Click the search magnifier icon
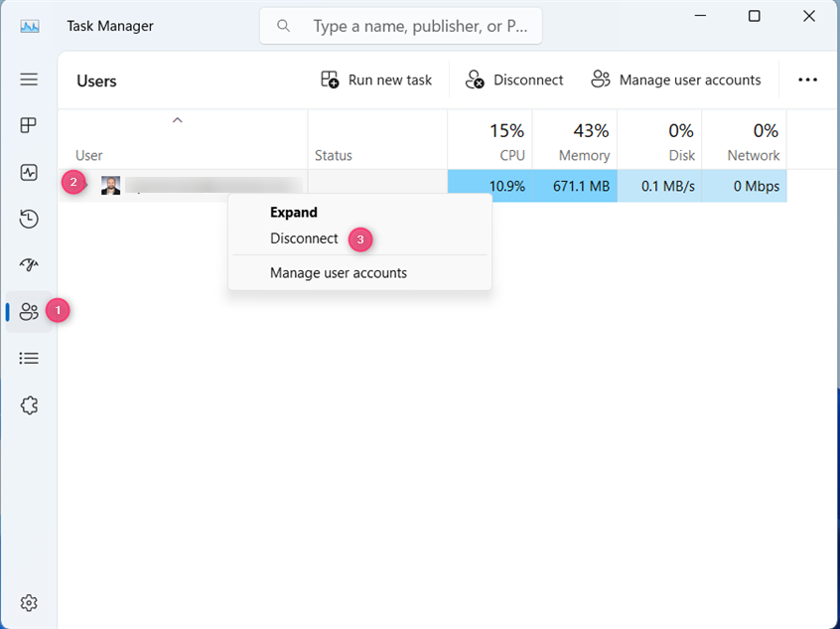This screenshot has width=840, height=629. [x=283, y=26]
